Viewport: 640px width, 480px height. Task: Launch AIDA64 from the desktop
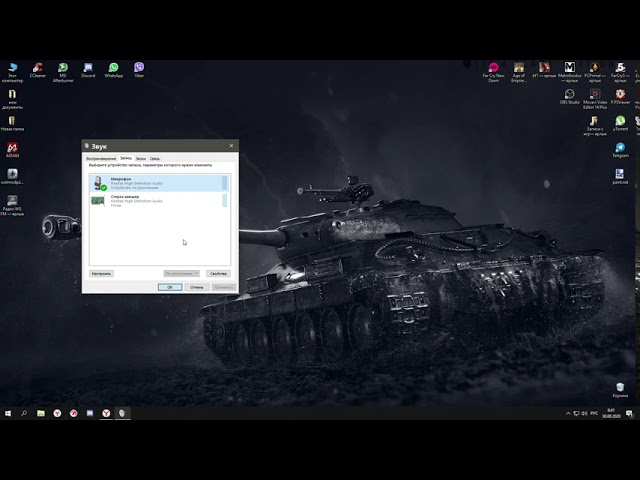[12, 150]
